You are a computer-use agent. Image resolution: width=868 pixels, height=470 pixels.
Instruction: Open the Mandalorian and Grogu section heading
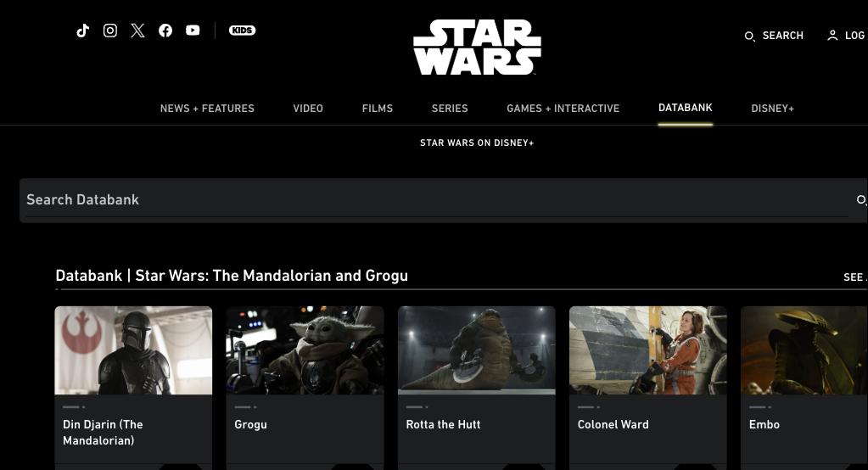pyautogui.click(x=232, y=276)
